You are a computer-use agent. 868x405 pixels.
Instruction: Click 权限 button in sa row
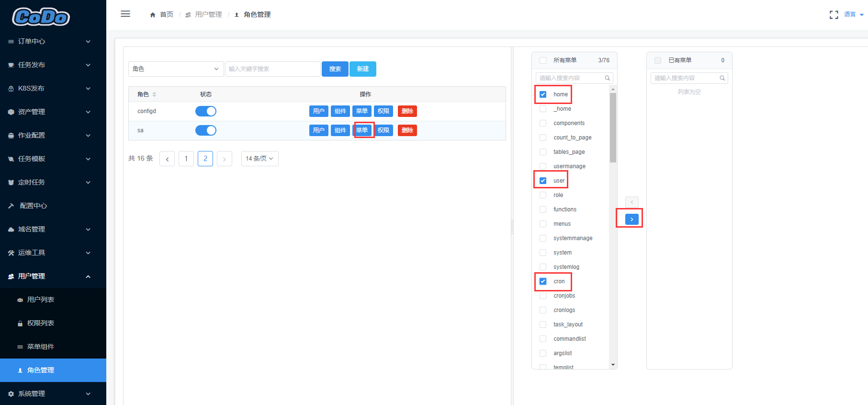tap(383, 130)
